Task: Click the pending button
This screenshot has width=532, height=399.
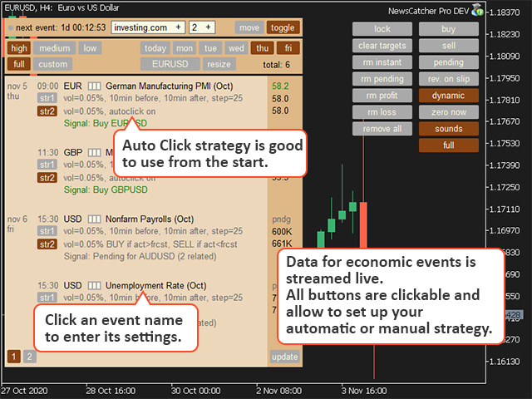Action: pyautogui.click(x=449, y=62)
